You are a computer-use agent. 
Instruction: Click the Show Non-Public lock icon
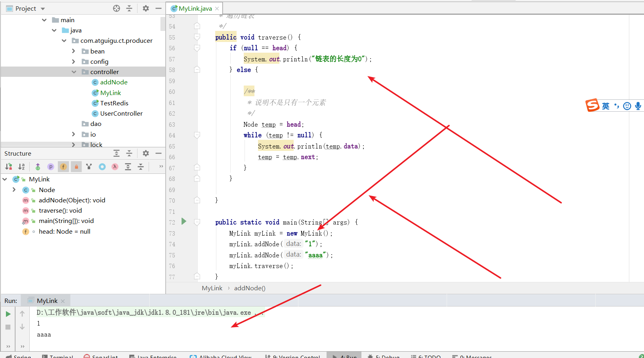click(x=76, y=167)
